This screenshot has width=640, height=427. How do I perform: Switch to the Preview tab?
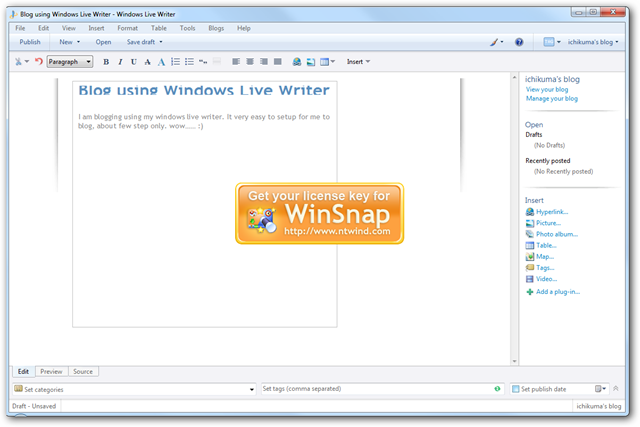[x=51, y=371]
